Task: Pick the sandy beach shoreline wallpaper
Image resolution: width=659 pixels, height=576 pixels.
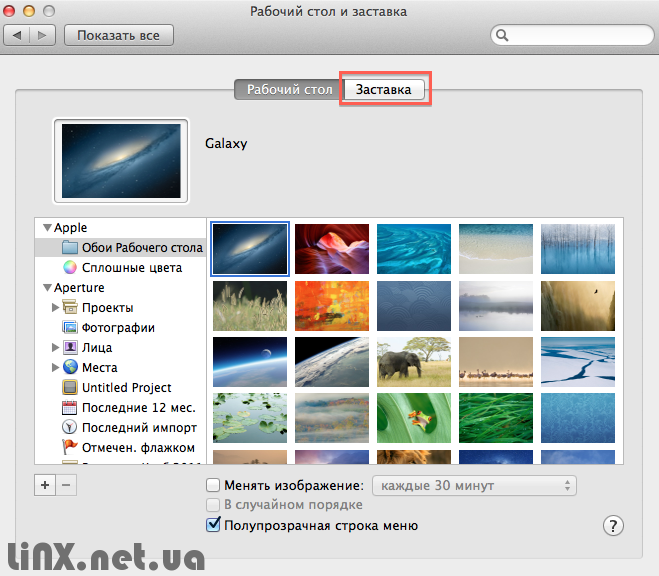Action: pos(496,249)
